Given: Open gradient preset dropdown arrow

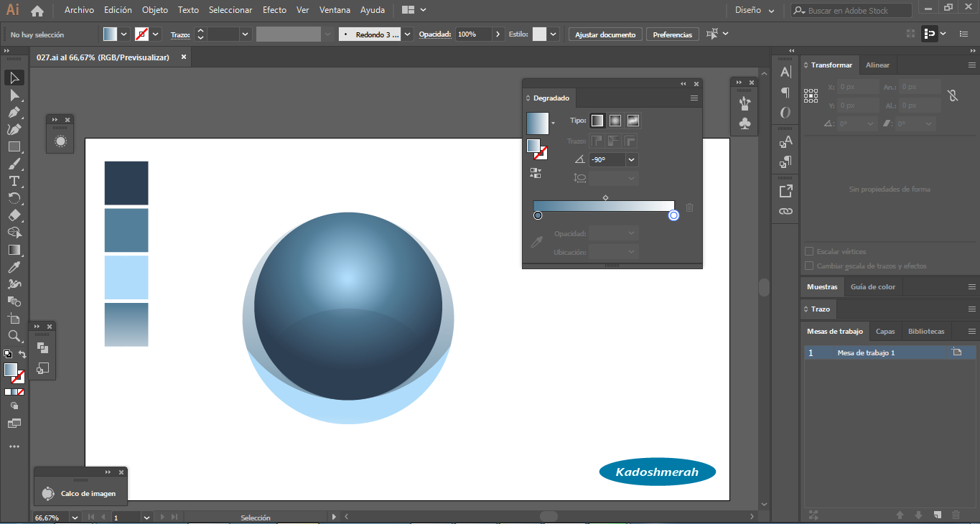Looking at the screenshot, I should click(553, 123).
